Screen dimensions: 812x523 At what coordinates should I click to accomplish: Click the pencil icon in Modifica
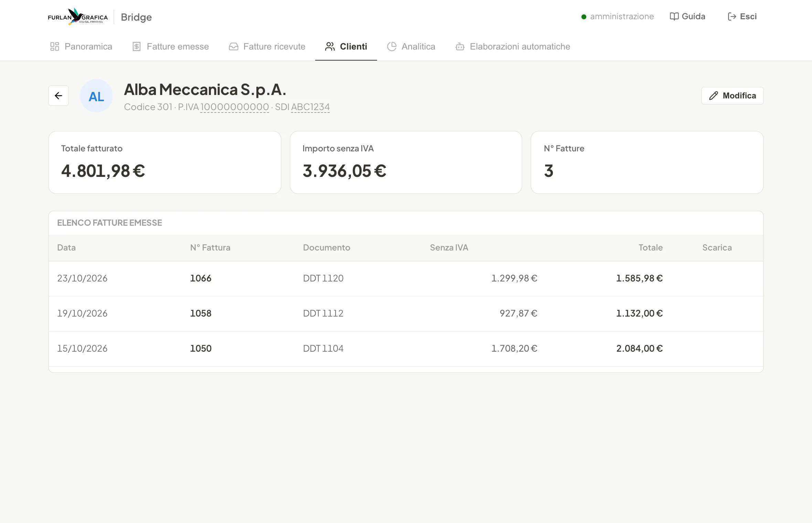click(714, 96)
